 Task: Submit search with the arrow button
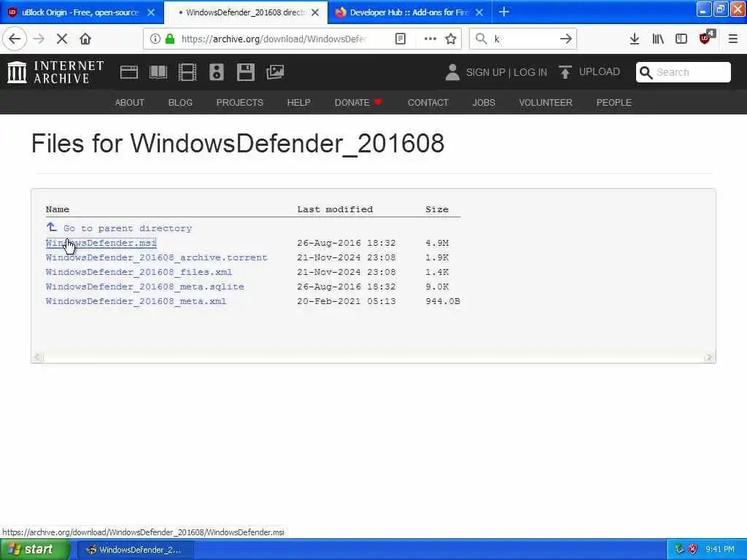(565, 39)
